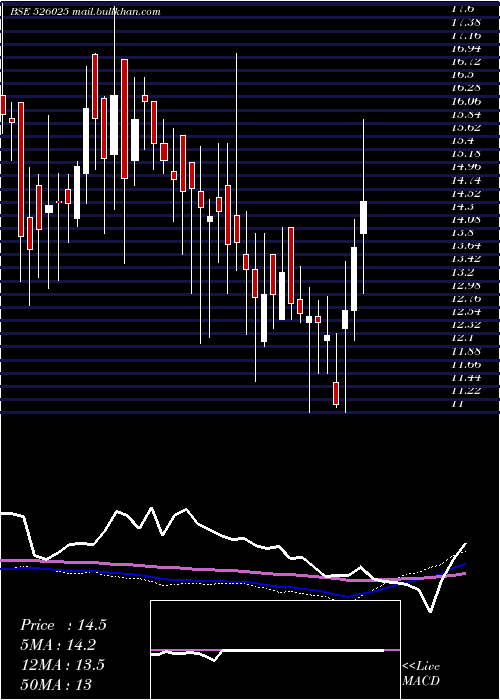The height and width of the screenshot is (700, 500).
Task: Click the 16.5 price axis label
Action: pos(462,74)
